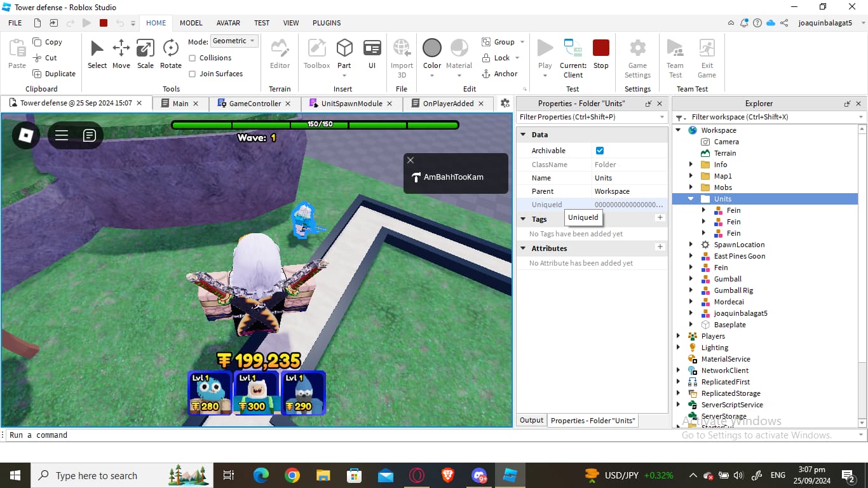Choose the Scale tool
Viewport: 868px width, 488px height.
[146, 54]
